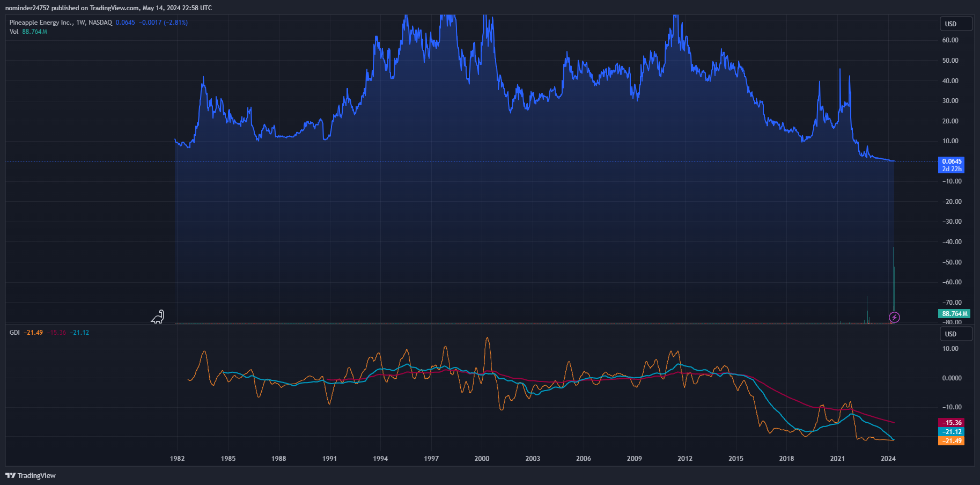Viewport: 980px width, 485px height.
Task: Click the green volume label 88.764M
Action: pos(954,314)
